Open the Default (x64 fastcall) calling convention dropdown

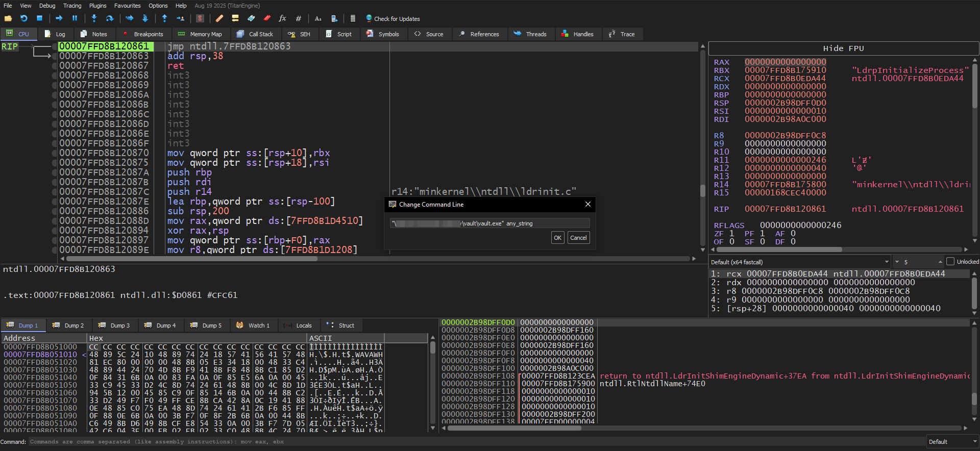[800, 262]
